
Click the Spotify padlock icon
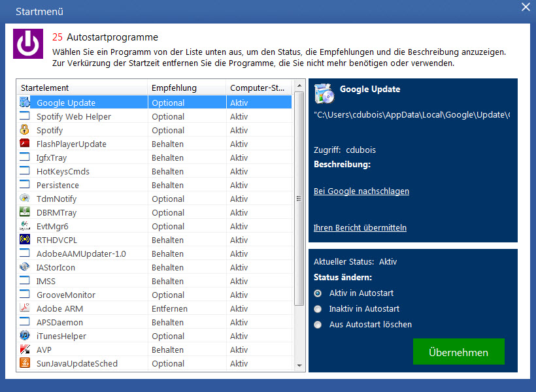coord(25,129)
